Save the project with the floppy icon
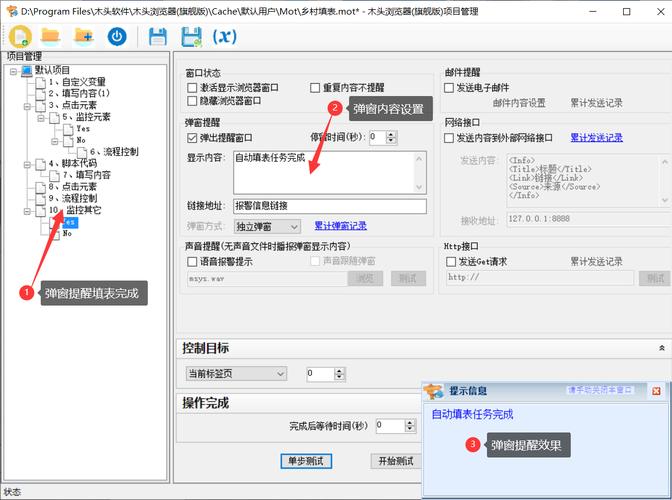 158,36
